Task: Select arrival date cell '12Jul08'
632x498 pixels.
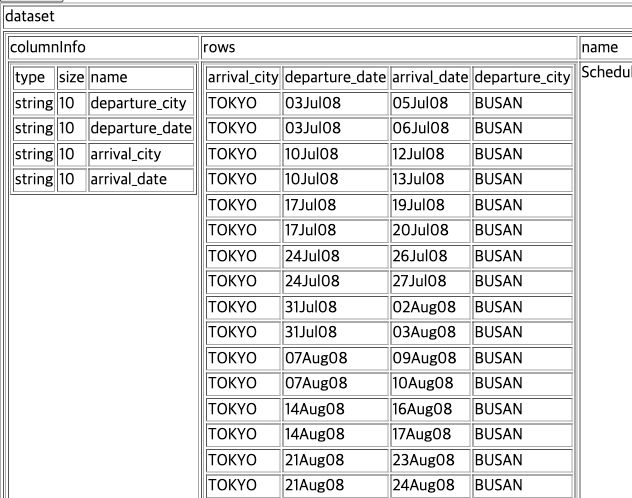Action: 430,154
